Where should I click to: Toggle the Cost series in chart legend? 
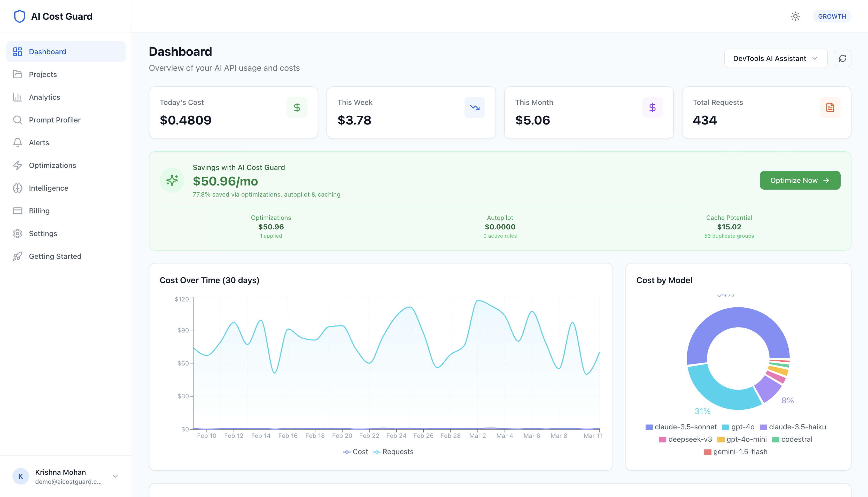coord(356,451)
